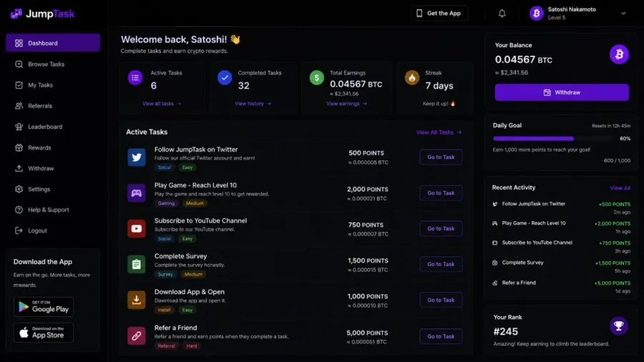Click the Refer a Friend link icon
The image size is (644, 362).
pos(137,336)
